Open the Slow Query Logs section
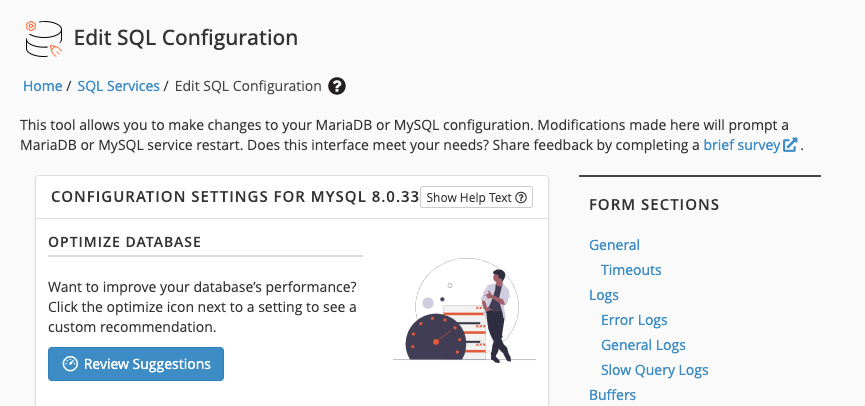Viewport: 865px width, 406px height. pos(654,370)
